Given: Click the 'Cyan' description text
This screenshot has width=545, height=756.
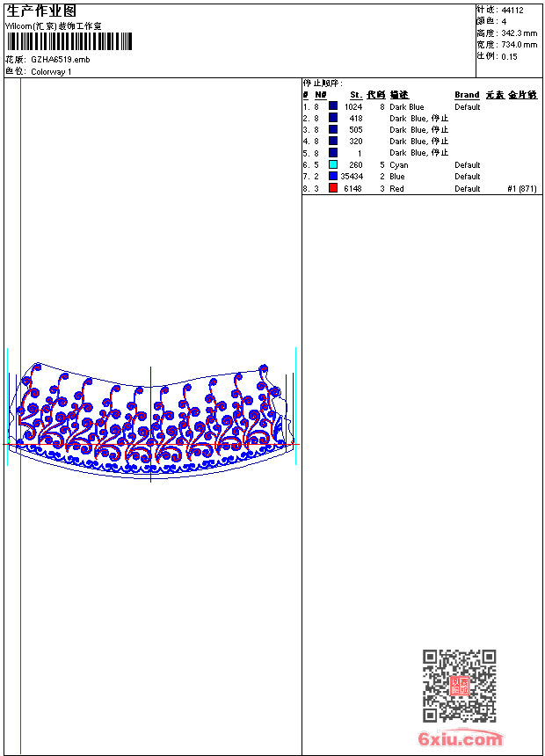Looking at the screenshot, I should 399,165.
